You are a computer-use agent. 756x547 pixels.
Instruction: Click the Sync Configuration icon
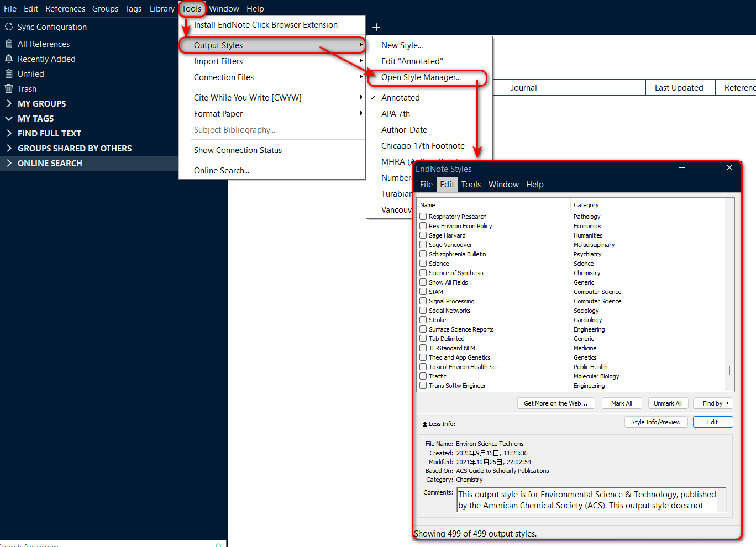(x=9, y=27)
